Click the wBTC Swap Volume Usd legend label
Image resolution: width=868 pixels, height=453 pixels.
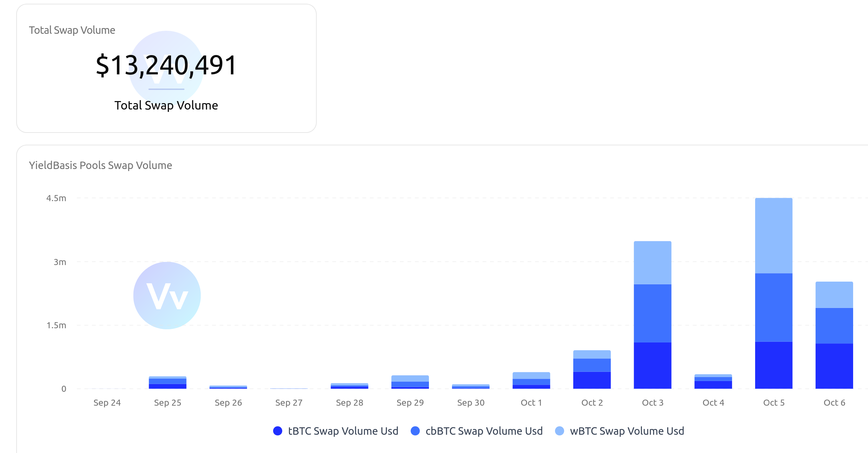(x=627, y=431)
